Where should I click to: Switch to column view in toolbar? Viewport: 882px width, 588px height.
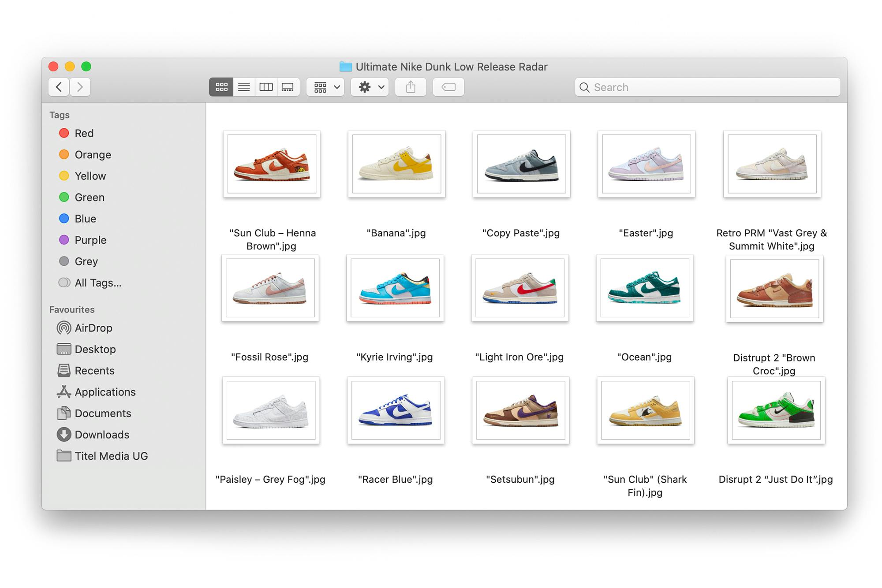(x=266, y=87)
